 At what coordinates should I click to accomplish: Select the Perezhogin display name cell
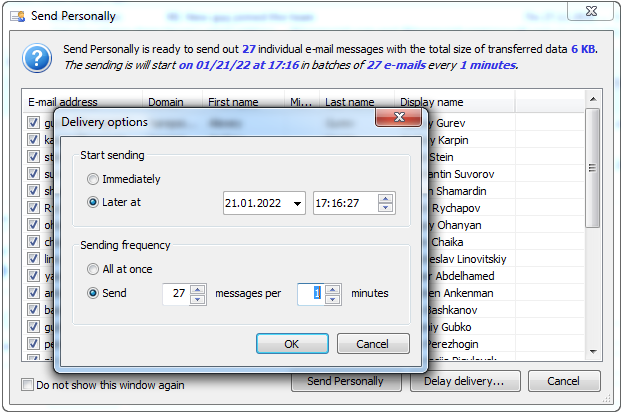(471, 344)
